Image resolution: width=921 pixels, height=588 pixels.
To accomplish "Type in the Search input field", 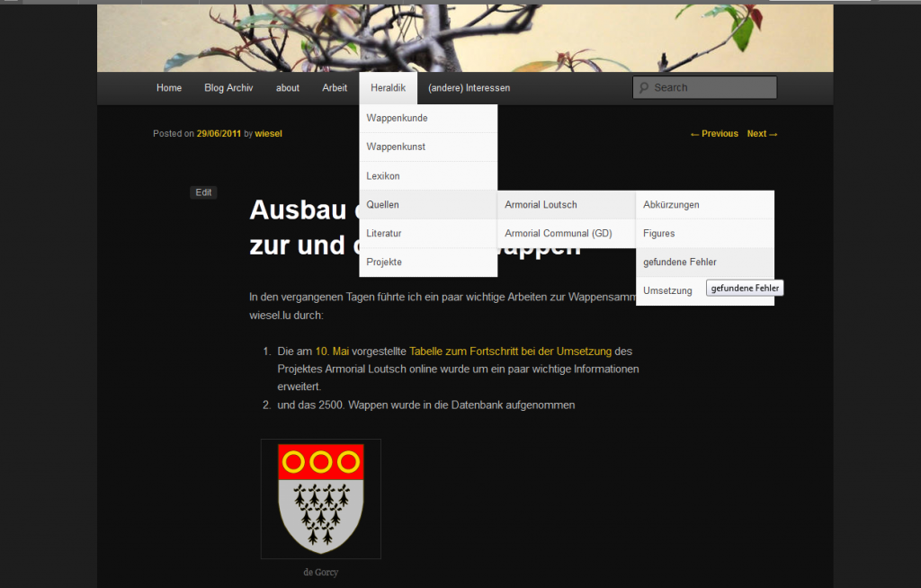I will 711,88.
